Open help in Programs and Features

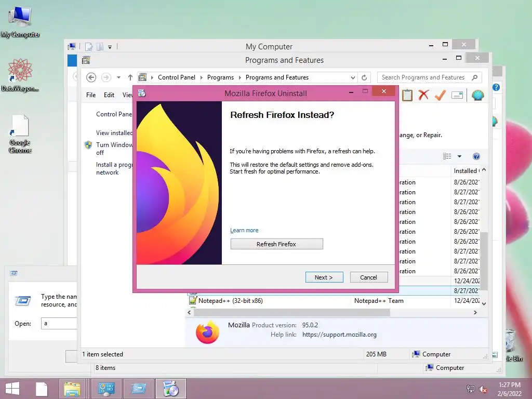pyautogui.click(x=476, y=156)
